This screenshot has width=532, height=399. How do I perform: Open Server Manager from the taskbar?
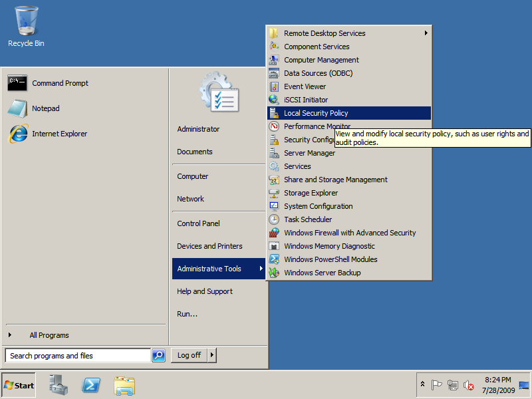point(59,385)
